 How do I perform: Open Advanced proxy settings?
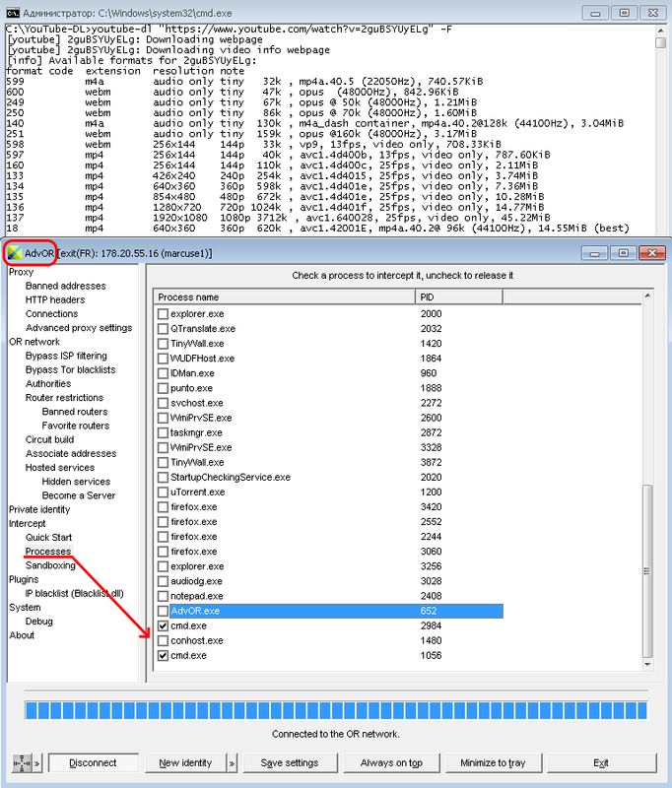79,328
